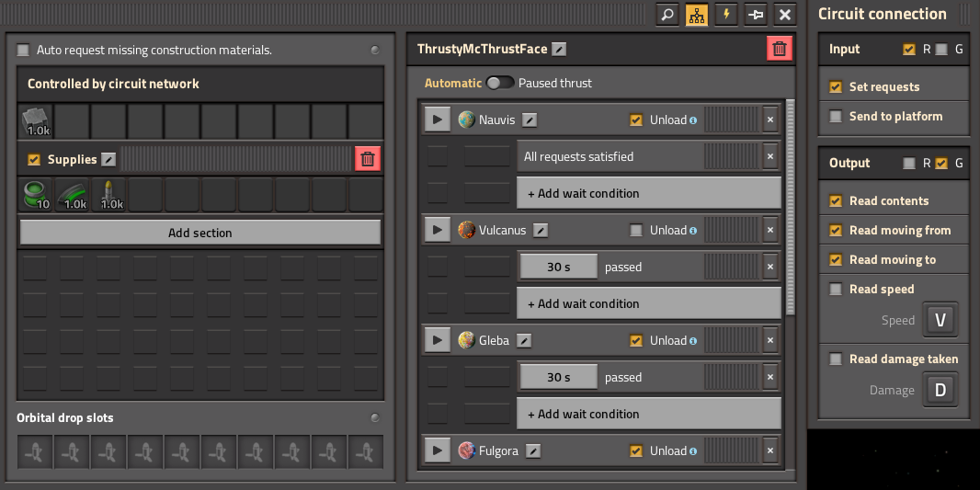Image resolution: width=980 pixels, height=490 pixels.
Task: Delete platform with red trash icon
Action: point(780,49)
